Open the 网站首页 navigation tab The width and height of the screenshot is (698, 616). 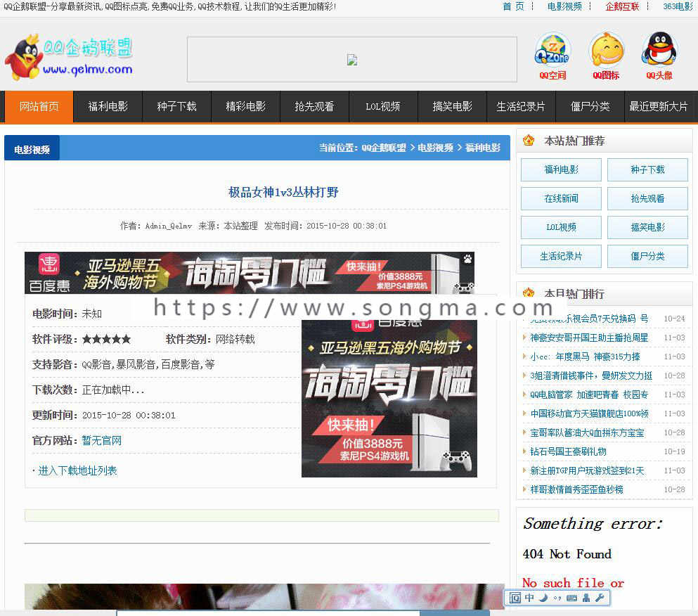[39, 106]
